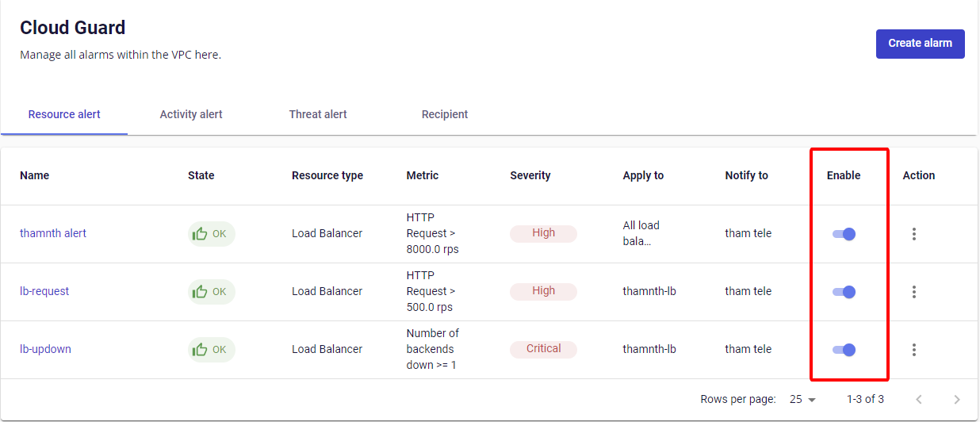The height and width of the screenshot is (422, 980).
Task: Select the Recipient tab
Action: point(445,114)
